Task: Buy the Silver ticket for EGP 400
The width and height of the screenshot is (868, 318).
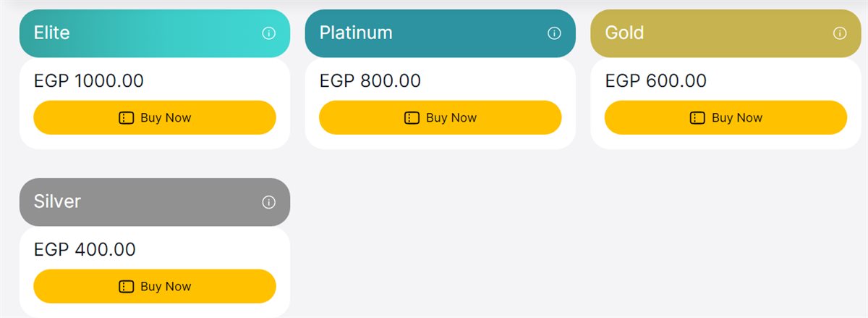Action: 155,286
